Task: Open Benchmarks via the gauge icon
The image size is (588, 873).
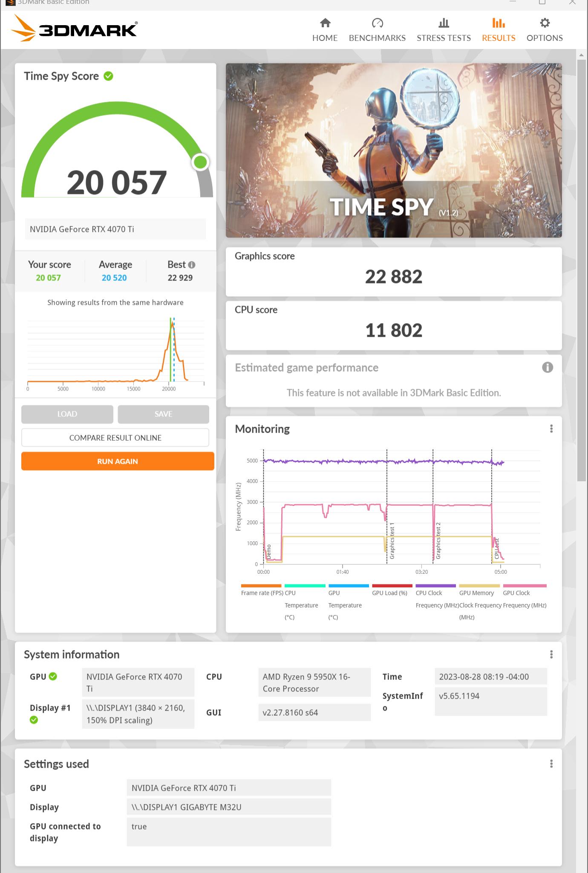Action: click(377, 23)
